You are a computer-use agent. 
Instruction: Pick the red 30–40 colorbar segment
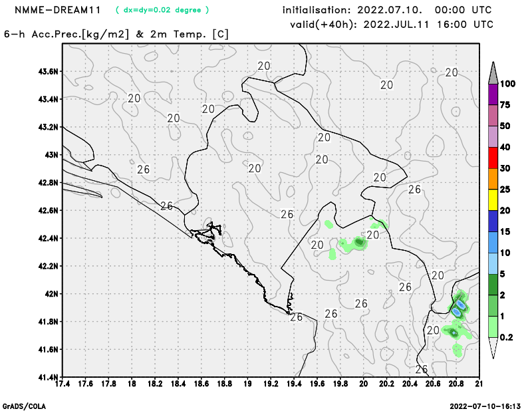493,158
